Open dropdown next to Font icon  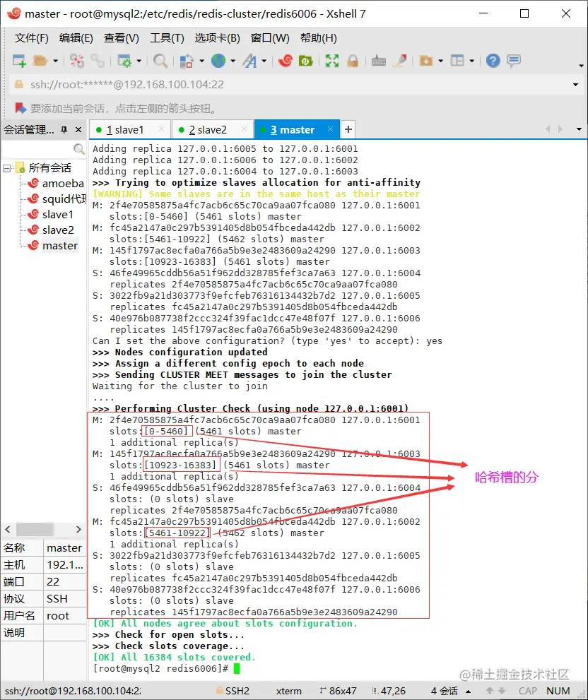click(x=264, y=61)
